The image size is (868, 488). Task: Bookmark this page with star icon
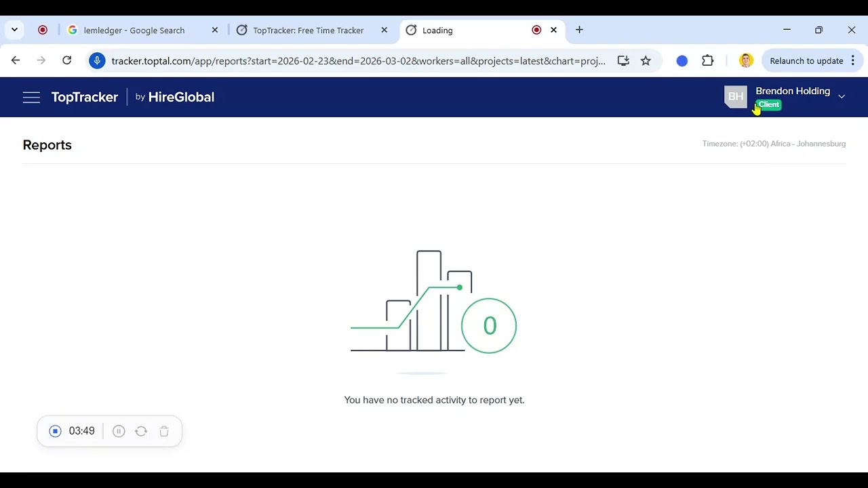[646, 61]
